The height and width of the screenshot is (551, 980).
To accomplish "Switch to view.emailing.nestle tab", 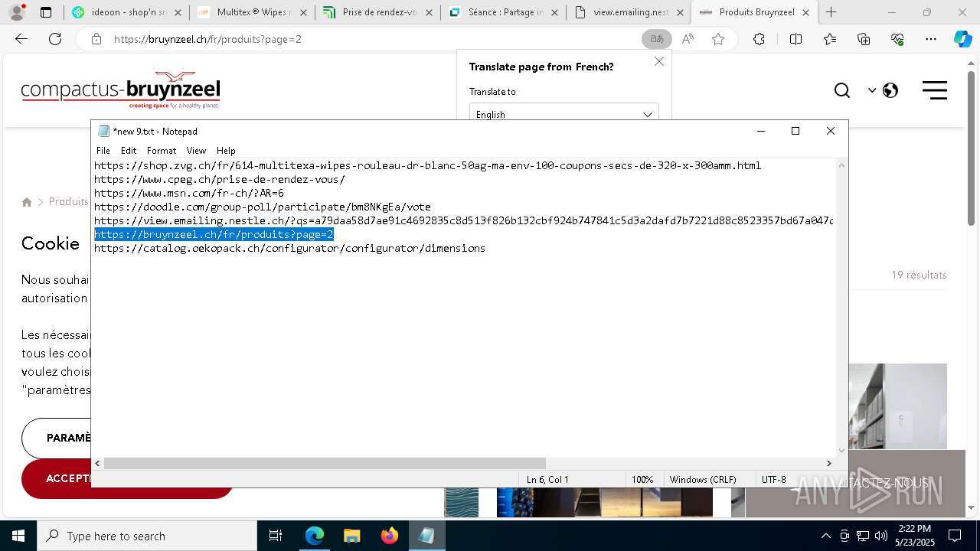I will point(629,12).
